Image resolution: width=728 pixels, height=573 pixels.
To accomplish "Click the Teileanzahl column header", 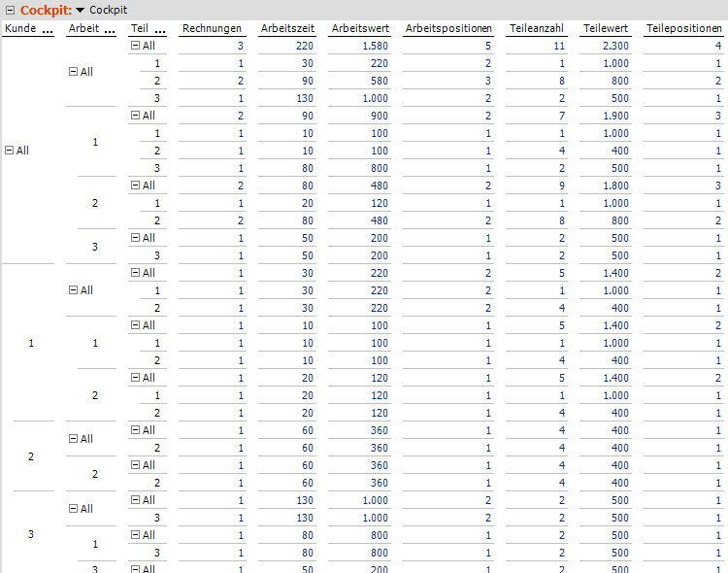I will click(537, 29).
